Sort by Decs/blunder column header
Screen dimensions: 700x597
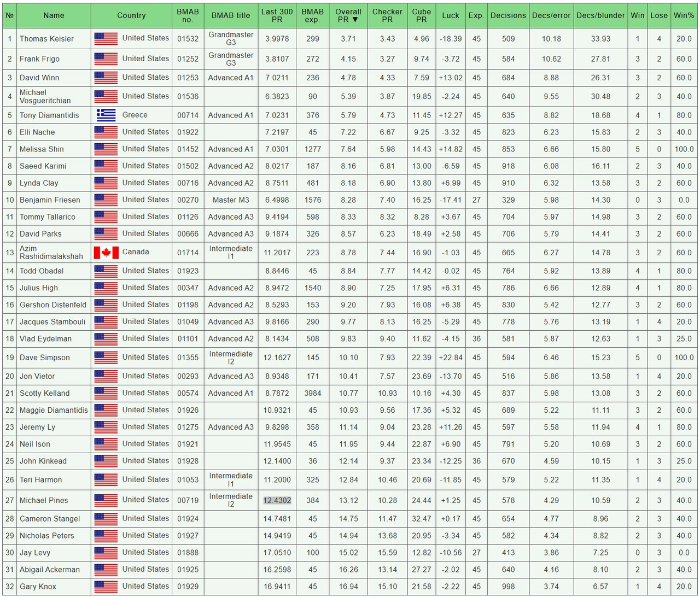(x=600, y=15)
